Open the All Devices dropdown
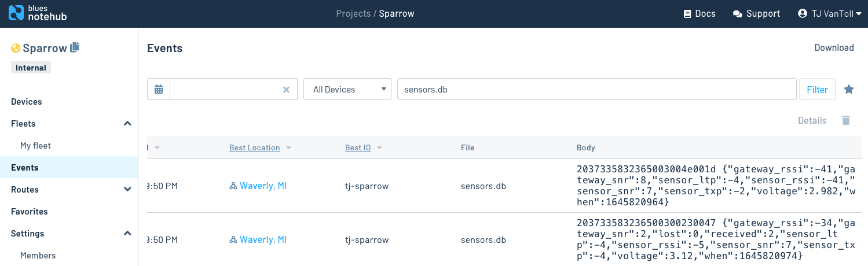The width and height of the screenshot is (868, 266). click(x=347, y=90)
